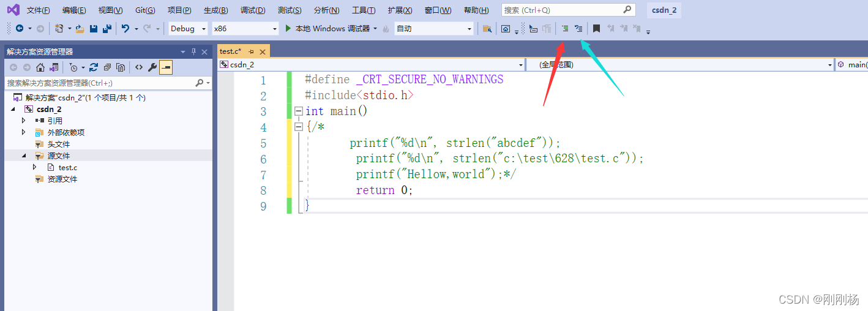Image resolution: width=868 pixels, height=311 pixels.
Task: Click the Visual Studio logo icon
Action: tap(13, 10)
